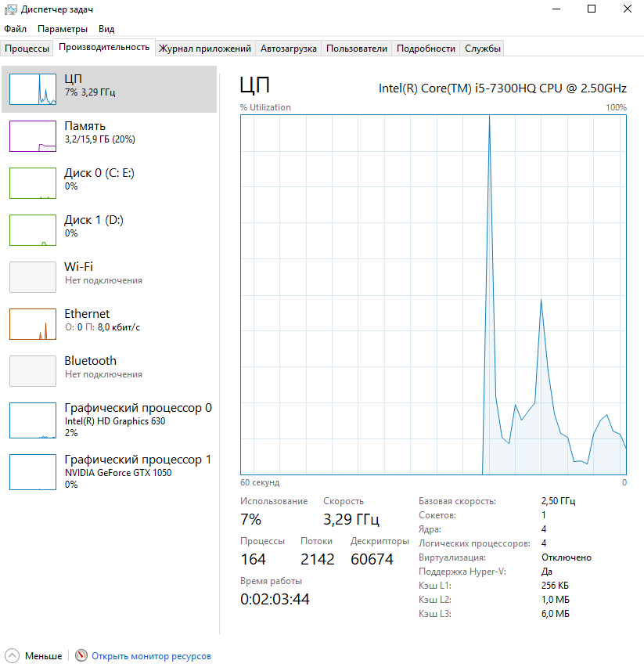Click the Открыть монитор ресурсов link
This screenshot has height=671, width=644.
(151, 656)
